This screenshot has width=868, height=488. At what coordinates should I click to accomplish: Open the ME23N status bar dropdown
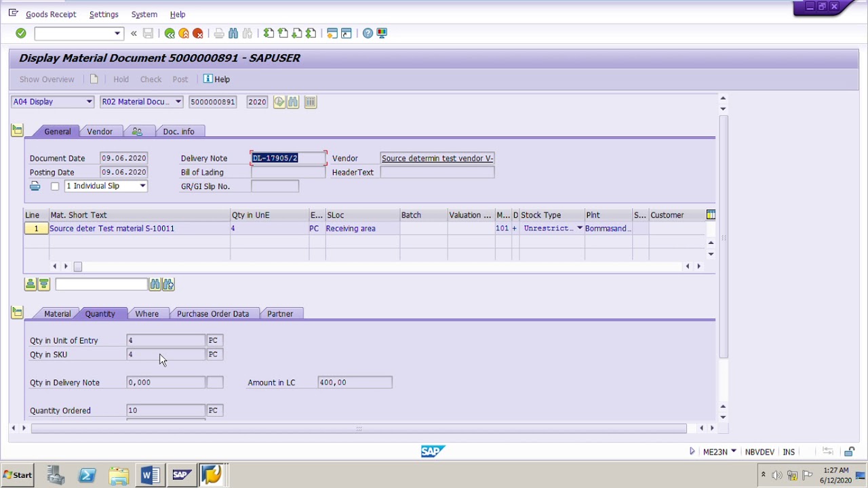click(x=734, y=451)
